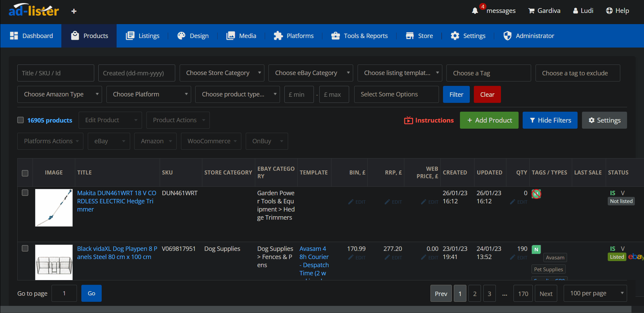The width and height of the screenshot is (644, 313).
Task: Focus the Title / SKU / Id search field
Action: click(56, 73)
